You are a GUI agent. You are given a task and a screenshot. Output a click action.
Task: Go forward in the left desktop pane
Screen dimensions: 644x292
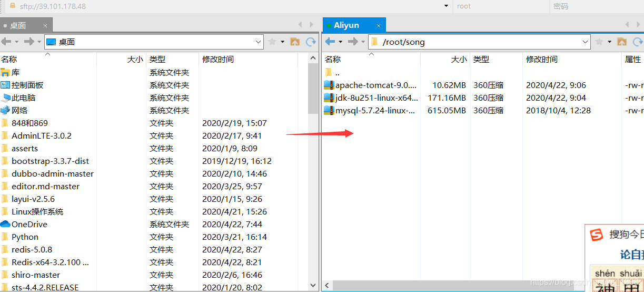click(x=29, y=42)
